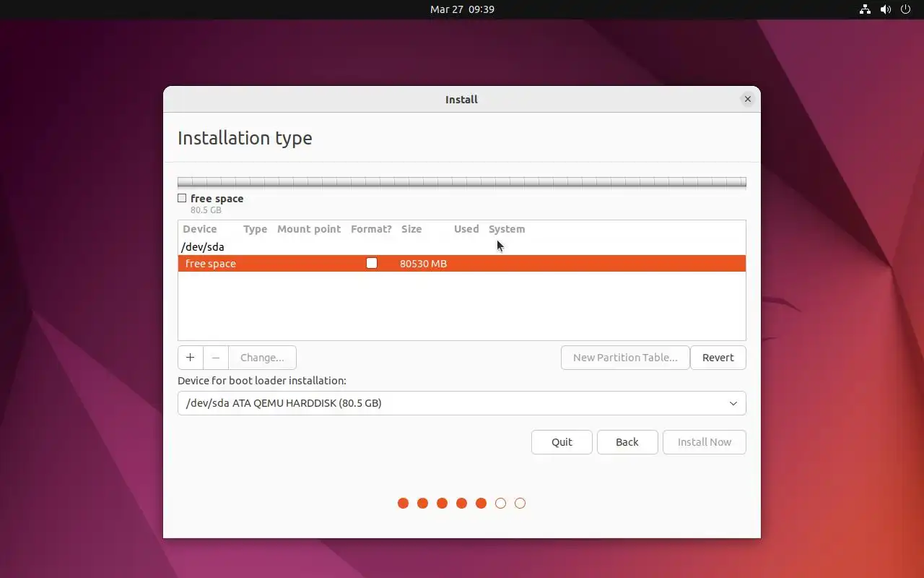Open the boot loader device dropdown
This screenshot has height=578, width=924.
(x=462, y=403)
